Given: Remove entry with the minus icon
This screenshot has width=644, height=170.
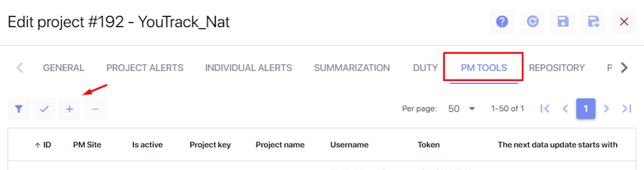Looking at the screenshot, I should coord(95,109).
